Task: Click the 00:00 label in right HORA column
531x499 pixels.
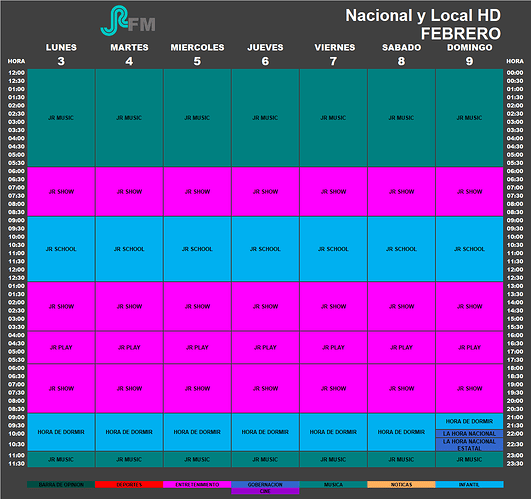Action: click(x=515, y=72)
